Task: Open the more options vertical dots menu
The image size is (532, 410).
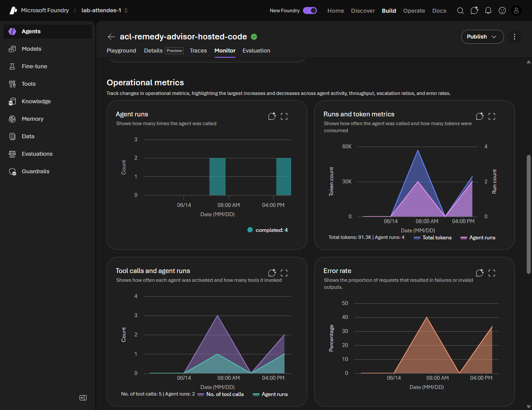Action: pos(515,37)
